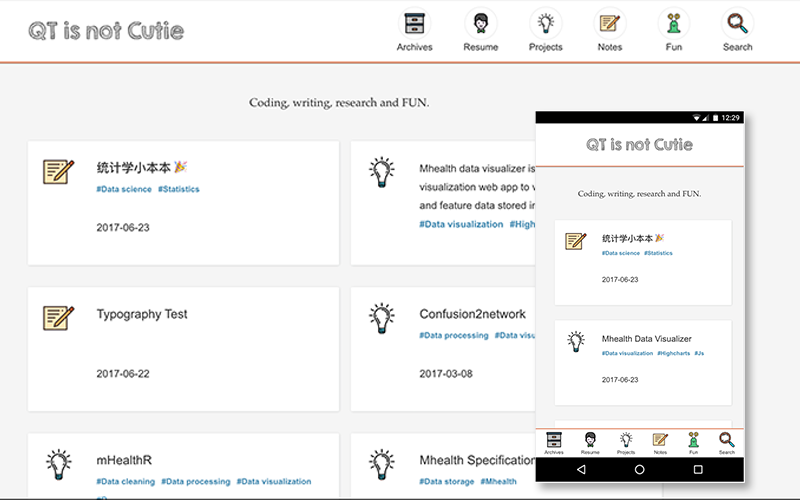Tap Mhealth Data Visualizer title in mobile preview
This screenshot has height=500, width=800.
pos(646,339)
